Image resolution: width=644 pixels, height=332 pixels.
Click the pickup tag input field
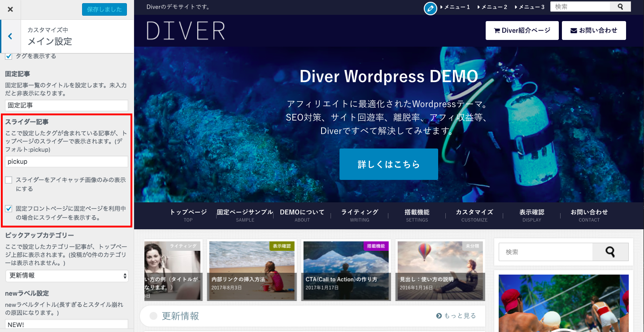pos(67,162)
